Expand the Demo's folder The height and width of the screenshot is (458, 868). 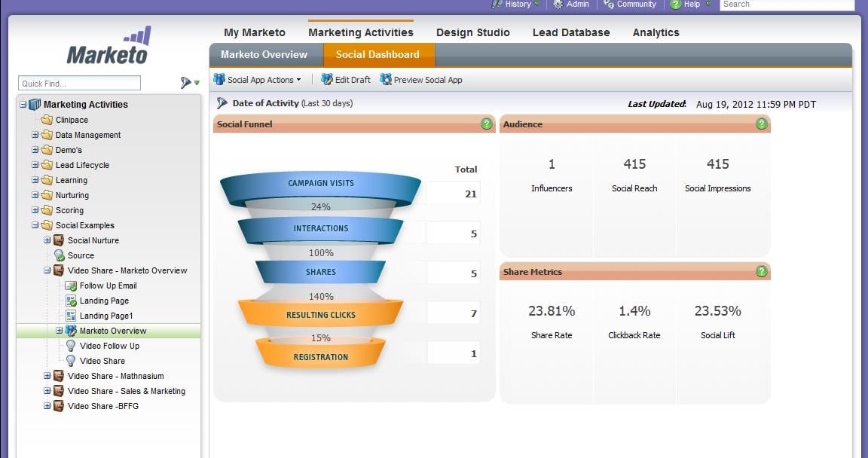tap(35, 150)
